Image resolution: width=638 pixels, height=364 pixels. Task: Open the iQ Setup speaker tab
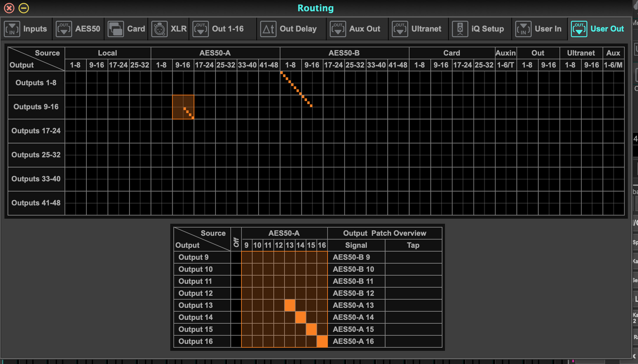click(480, 29)
